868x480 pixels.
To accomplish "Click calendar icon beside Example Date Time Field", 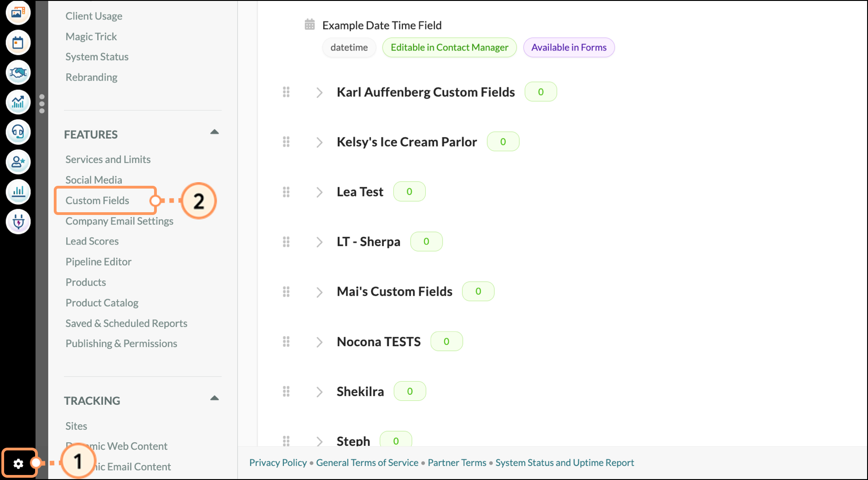I will point(310,25).
